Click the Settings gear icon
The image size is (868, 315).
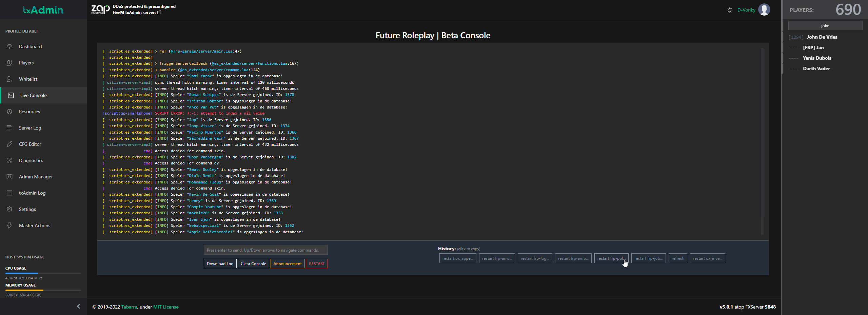tap(9, 209)
